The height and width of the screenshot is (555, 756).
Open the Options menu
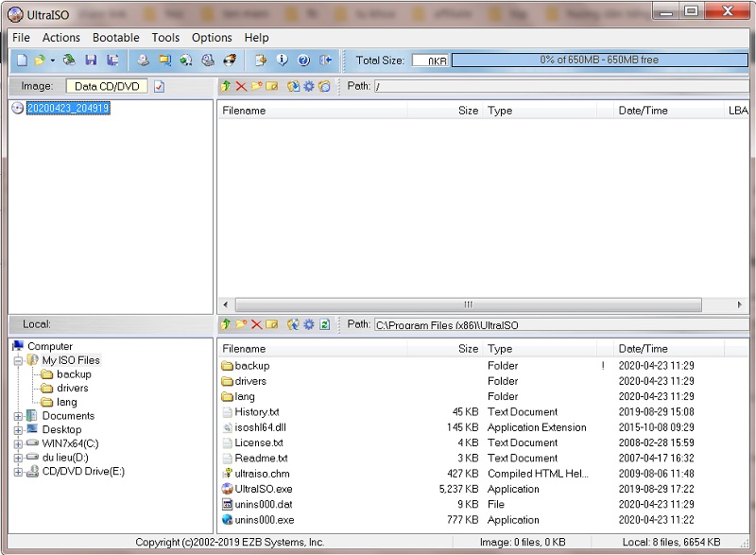(212, 38)
